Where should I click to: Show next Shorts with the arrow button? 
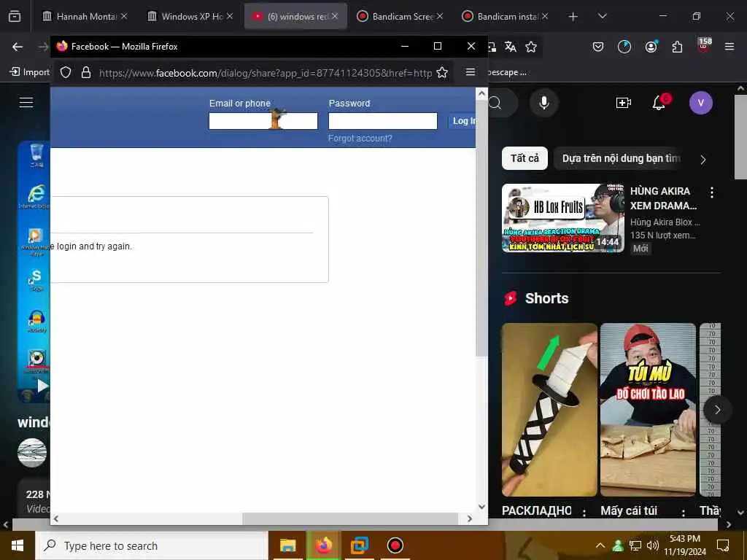point(717,410)
